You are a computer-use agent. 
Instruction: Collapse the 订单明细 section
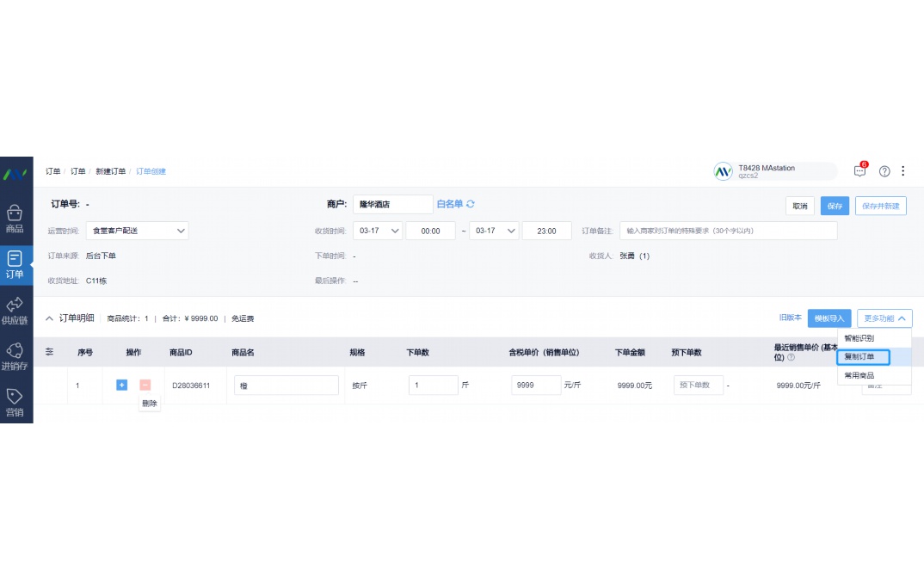[49, 318]
